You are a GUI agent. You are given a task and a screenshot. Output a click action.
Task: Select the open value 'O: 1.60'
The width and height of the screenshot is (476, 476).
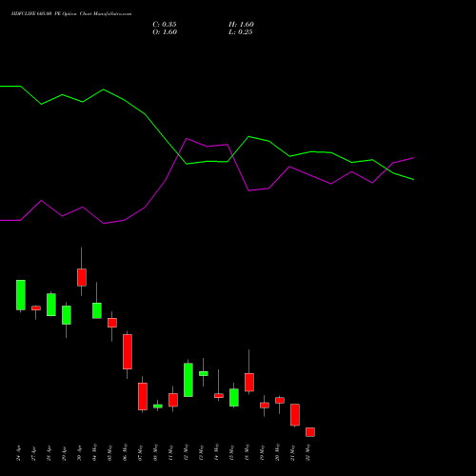pos(165,32)
